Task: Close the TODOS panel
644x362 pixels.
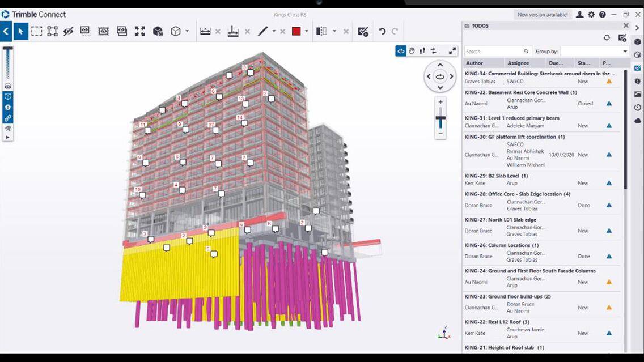Action: point(626,25)
